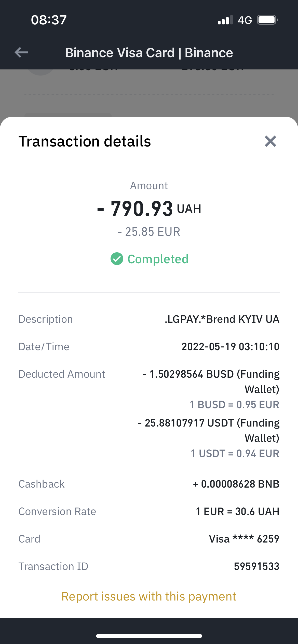
Task: Close the Transaction details sheet
Action: click(x=270, y=141)
